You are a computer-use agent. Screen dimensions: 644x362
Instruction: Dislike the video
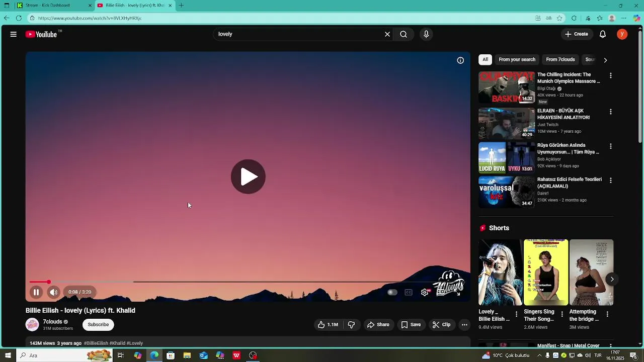[351, 325]
